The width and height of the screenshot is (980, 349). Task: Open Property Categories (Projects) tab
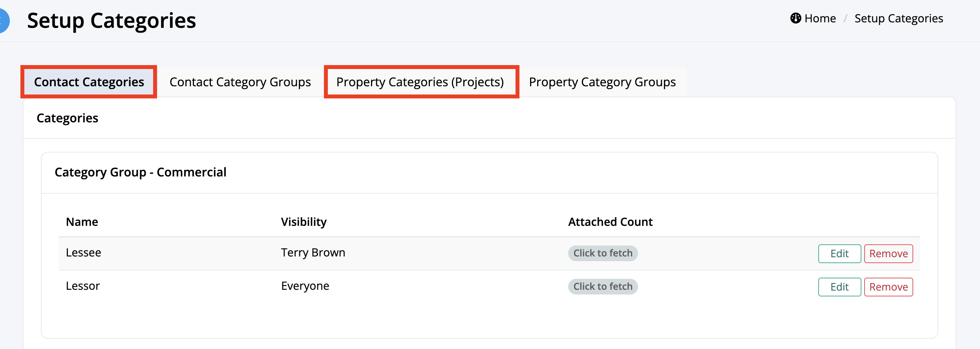click(420, 82)
